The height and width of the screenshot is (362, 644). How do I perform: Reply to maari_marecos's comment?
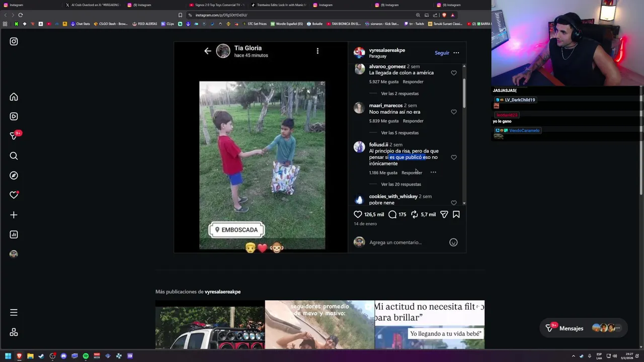[413, 121]
